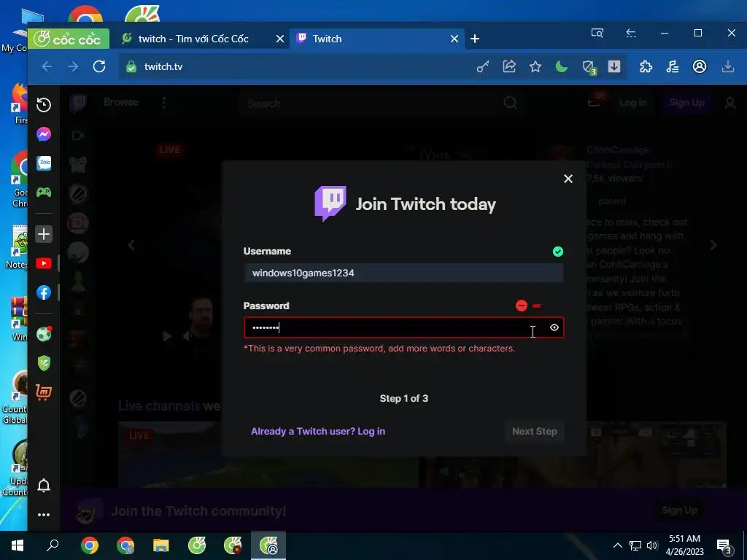Open the browser profile account icon

click(x=700, y=66)
